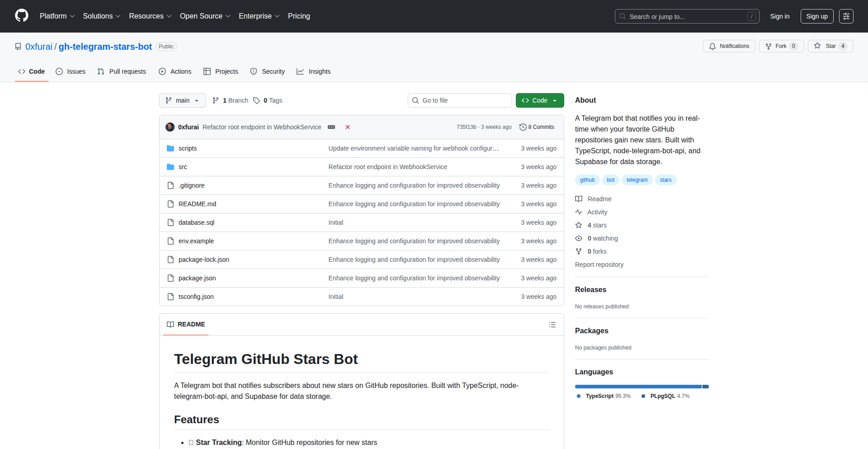Open the main branch dropdown
This screenshot has width=868, height=449.
(182, 100)
